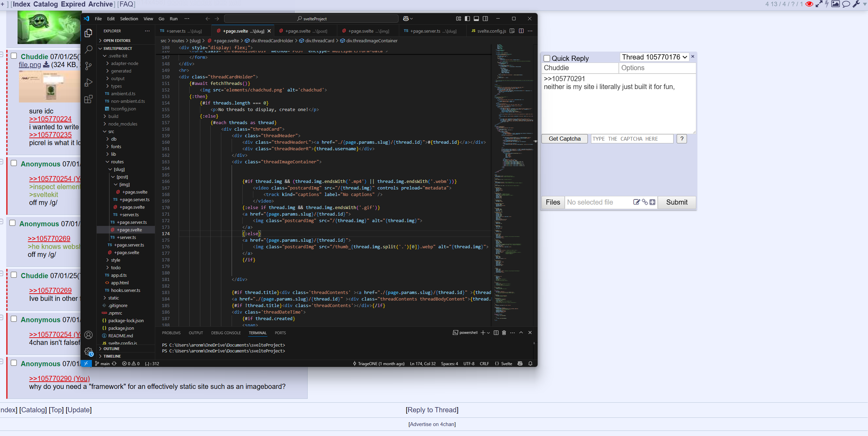This screenshot has width=868, height=436.
Task: Click the expand arrows icon in the 4chan header
Action: 819,4
